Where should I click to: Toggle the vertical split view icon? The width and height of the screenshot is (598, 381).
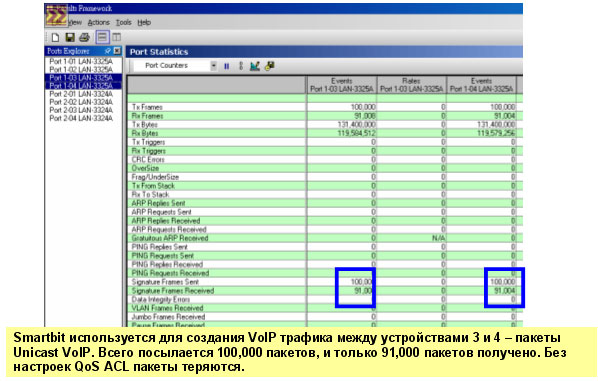[x=116, y=37]
